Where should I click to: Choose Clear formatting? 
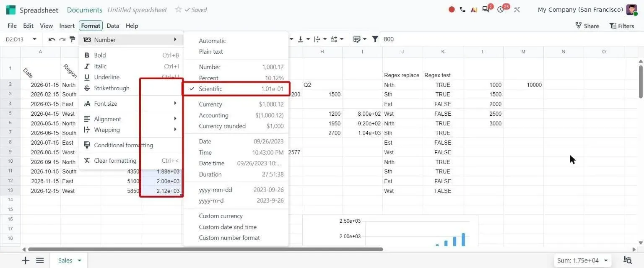[x=131, y=161]
